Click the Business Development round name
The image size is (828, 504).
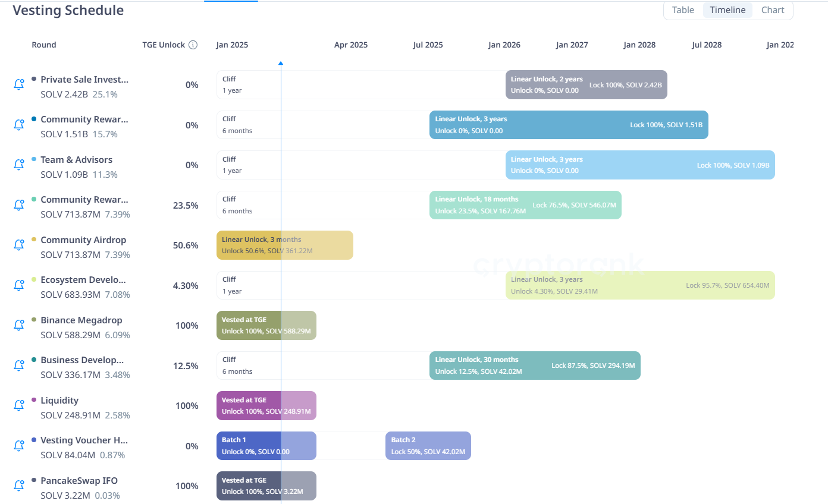pos(82,360)
